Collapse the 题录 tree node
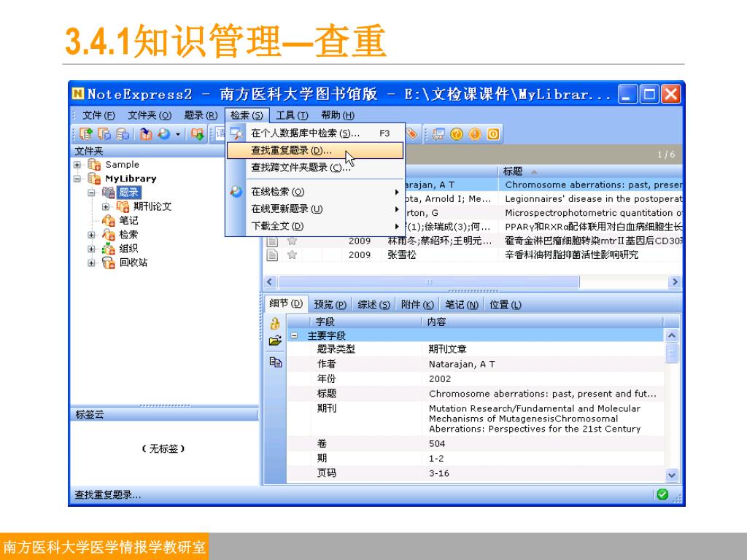 click(x=91, y=192)
